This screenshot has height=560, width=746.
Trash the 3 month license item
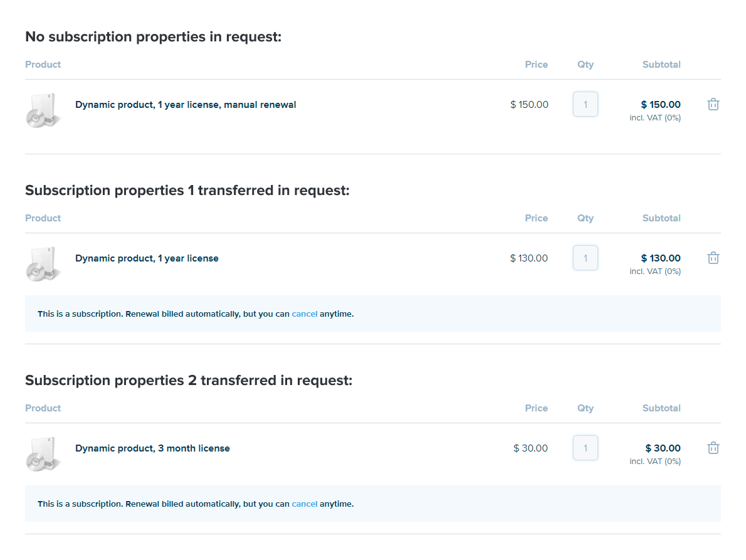click(713, 448)
